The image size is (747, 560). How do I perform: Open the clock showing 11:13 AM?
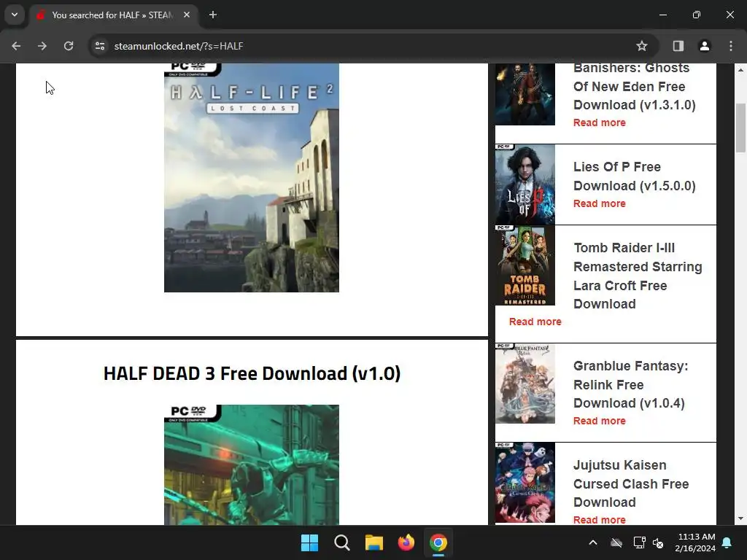(x=695, y=542)
